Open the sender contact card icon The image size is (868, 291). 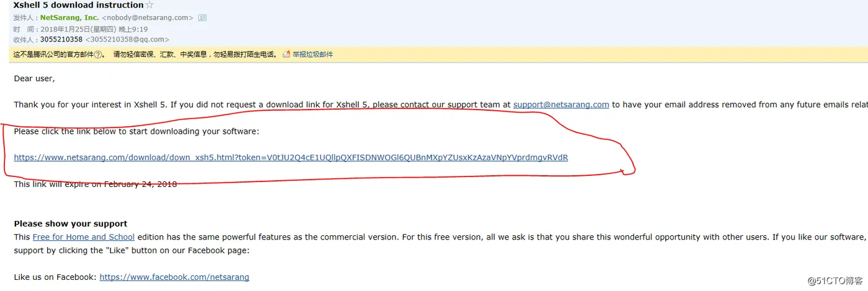coord(202,18)
